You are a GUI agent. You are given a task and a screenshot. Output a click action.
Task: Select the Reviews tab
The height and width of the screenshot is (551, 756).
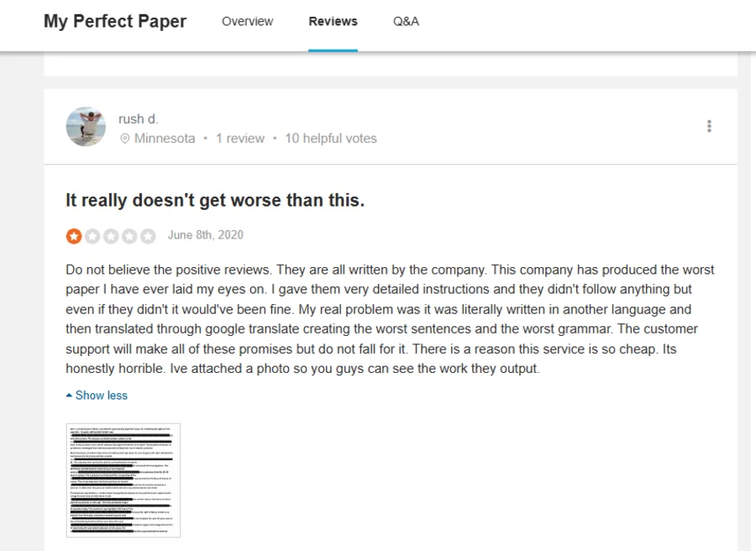coord(333,21)
